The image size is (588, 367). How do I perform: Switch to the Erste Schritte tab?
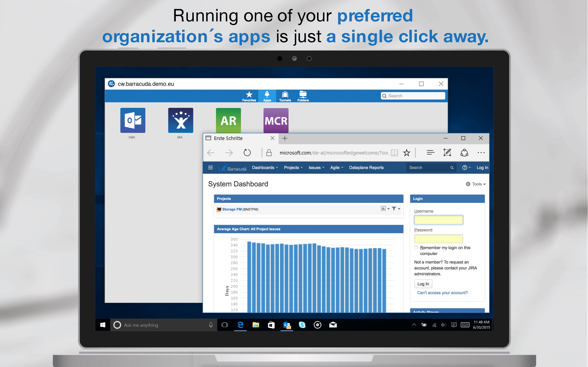click(x=228, y=138)
